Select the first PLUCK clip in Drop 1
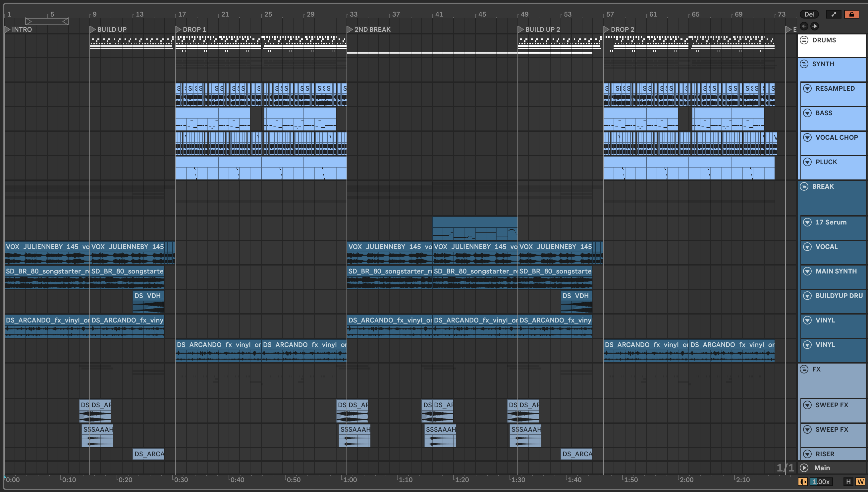Screen dimensions: 868x492 [x=197, y=168]
